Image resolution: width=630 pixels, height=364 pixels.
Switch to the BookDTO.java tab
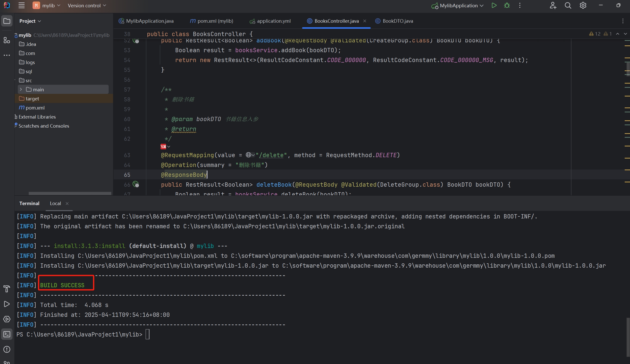pyautogui.click(x=398, y=21)
